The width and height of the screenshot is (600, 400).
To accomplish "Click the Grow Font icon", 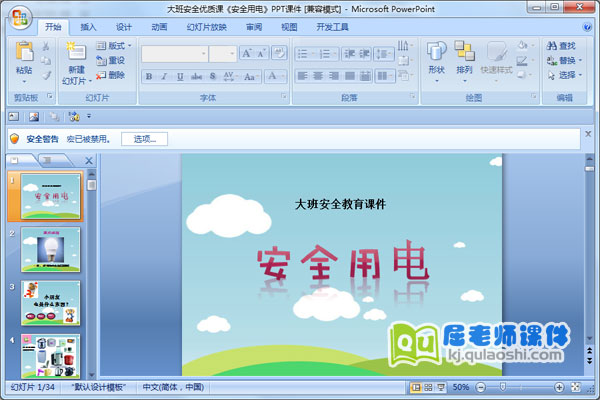I will tap(247, 53).
